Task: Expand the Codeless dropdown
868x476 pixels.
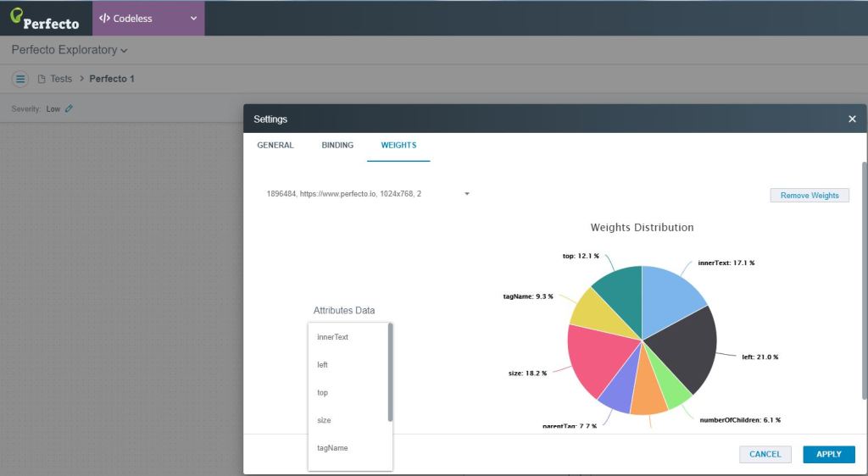Action: (192, 18)
